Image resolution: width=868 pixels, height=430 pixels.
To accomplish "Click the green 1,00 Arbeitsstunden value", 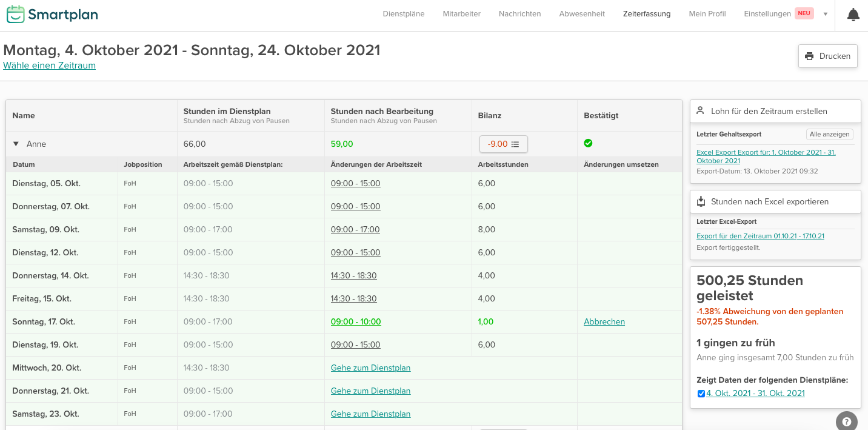I will click(487, 321).
